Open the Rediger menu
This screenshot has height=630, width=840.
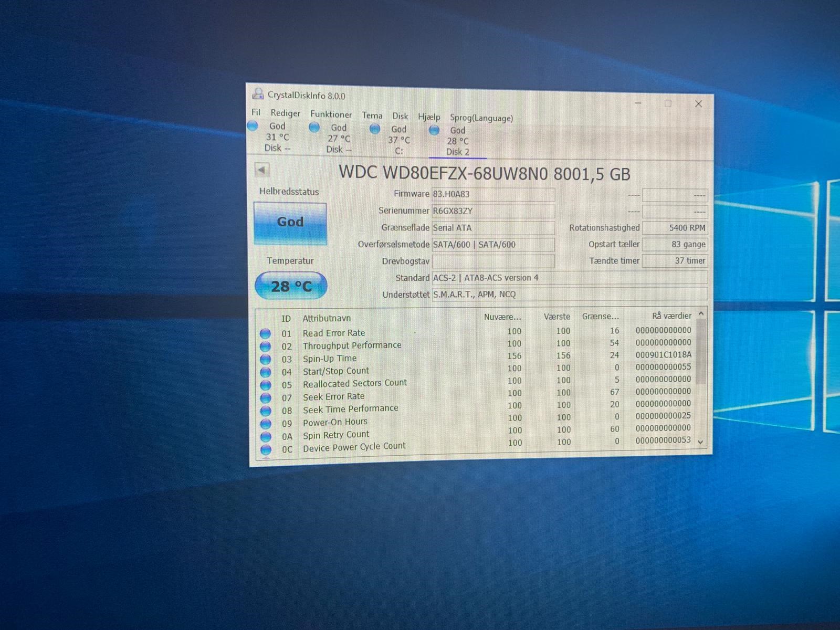pyautogui.click(x=285, y=113)
